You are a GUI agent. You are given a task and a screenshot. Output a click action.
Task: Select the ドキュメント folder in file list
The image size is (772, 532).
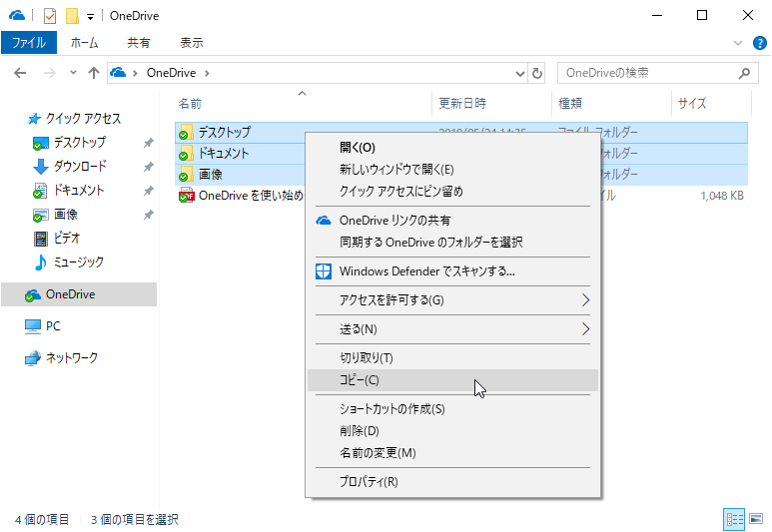[223, 153]
